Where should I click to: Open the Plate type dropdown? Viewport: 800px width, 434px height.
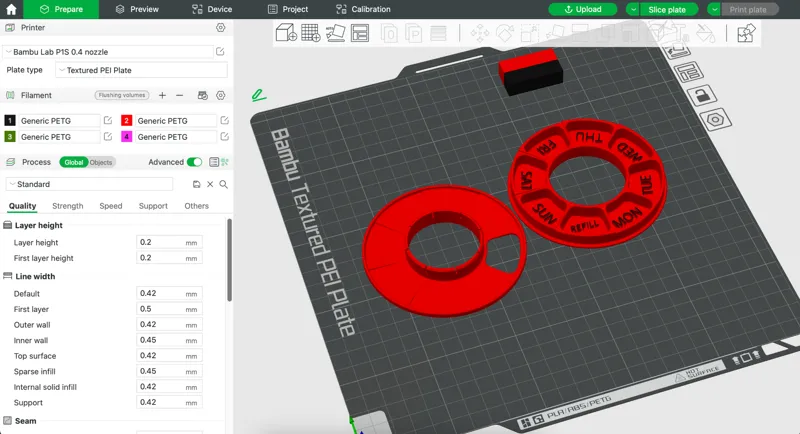[141, 70]
